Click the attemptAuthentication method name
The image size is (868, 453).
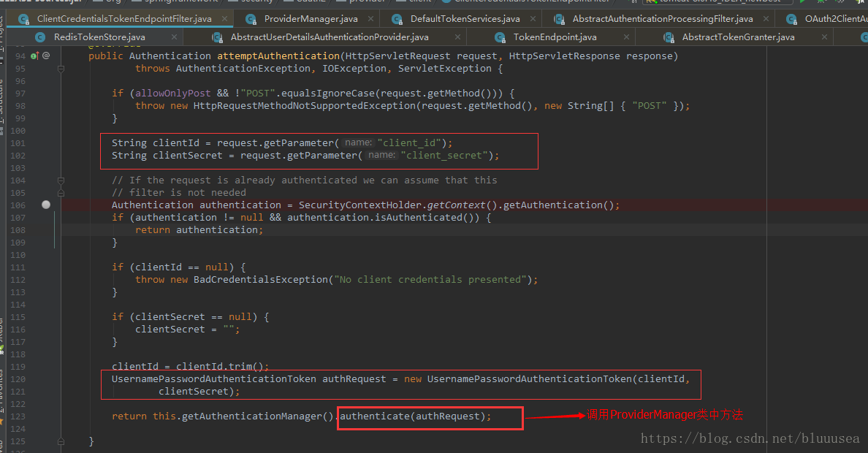(278, 56)
